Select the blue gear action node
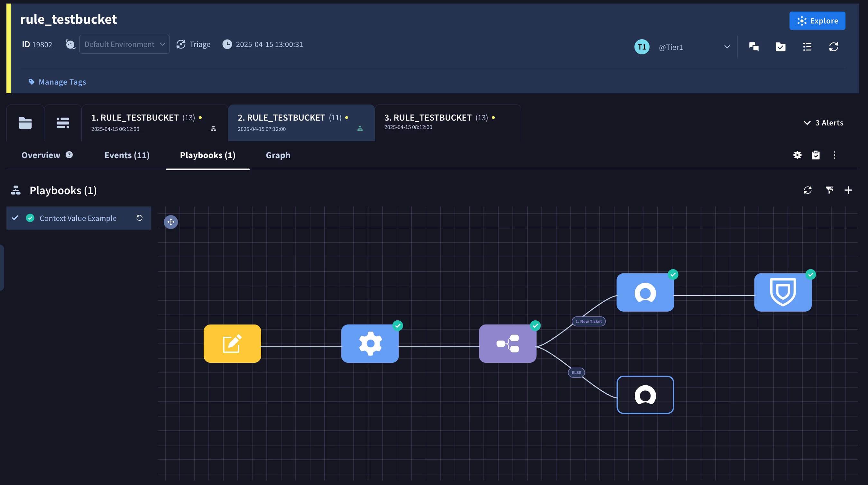Screen dimensions: 868x485 click(x=370, y=343)
